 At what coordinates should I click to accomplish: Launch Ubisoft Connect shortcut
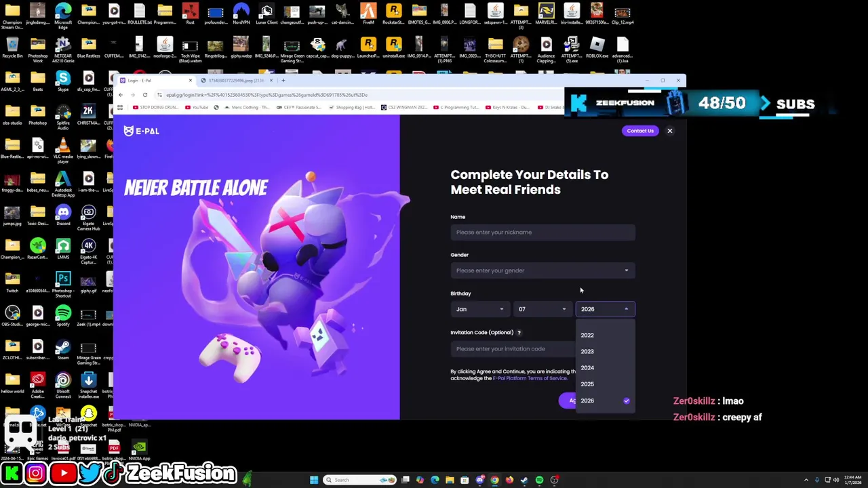63,384
